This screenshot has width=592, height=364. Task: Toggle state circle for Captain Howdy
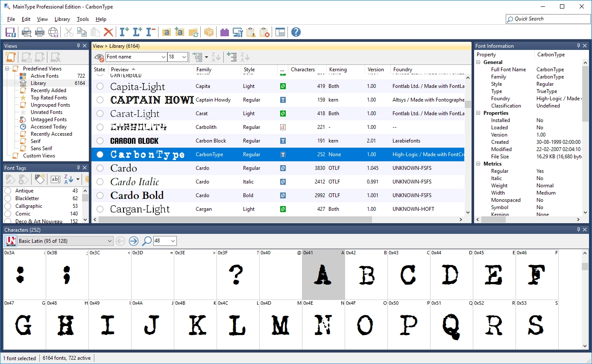[100, 100]
